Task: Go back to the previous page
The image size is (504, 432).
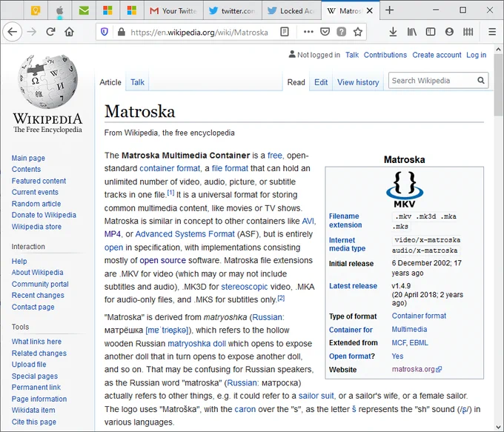Action: pyautogui.click(x=12, y=32)
